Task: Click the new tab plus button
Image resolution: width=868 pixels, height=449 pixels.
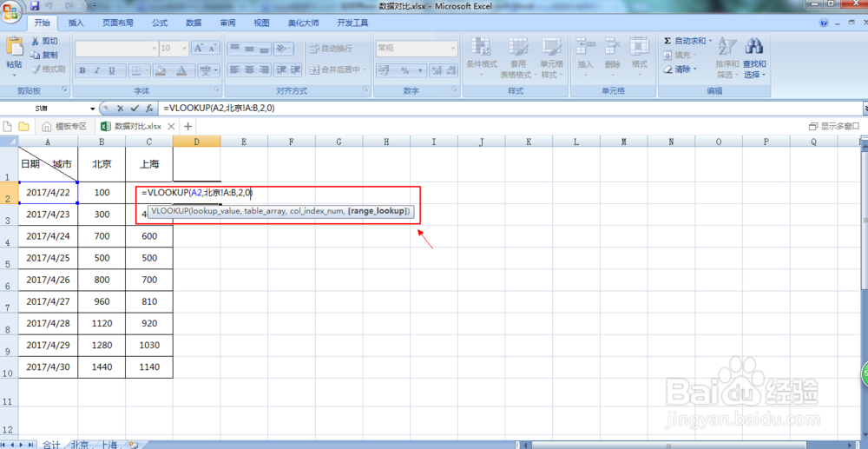Action: pyautogui.click(x=187, y=126)
